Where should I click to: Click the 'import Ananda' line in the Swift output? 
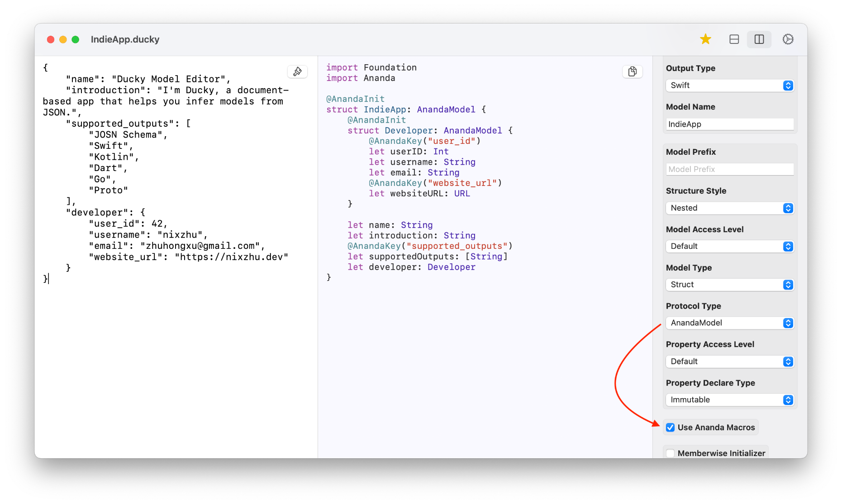(x=361, y=78)
